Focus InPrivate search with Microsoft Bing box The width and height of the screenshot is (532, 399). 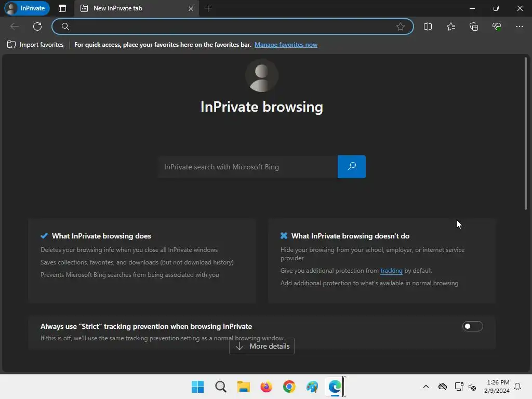pyautogui.click(x=248, y=167)
